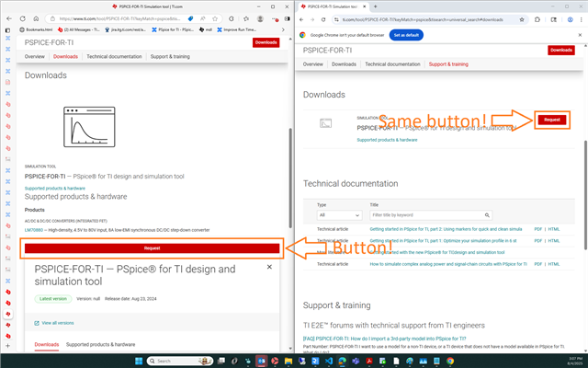Click the search magnifier in title filter
Viewport: 588px width, 368px height.
(x=487, y=215)
